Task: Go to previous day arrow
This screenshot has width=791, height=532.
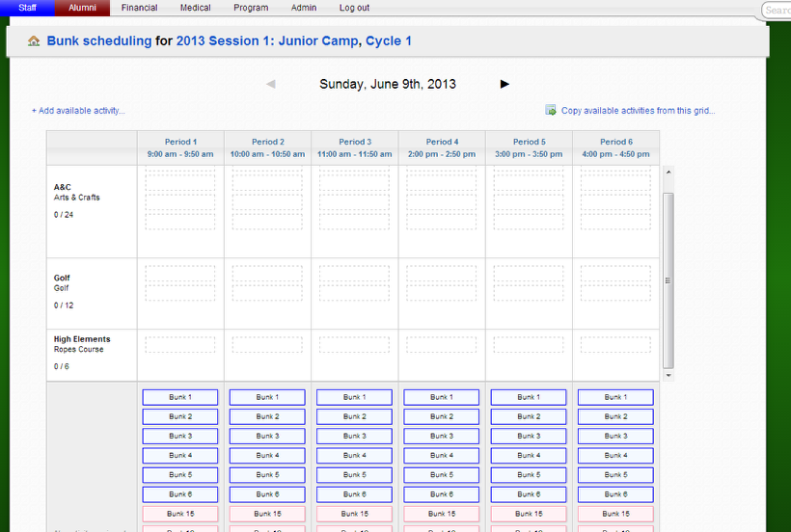Action: click(x=271, y=84)
